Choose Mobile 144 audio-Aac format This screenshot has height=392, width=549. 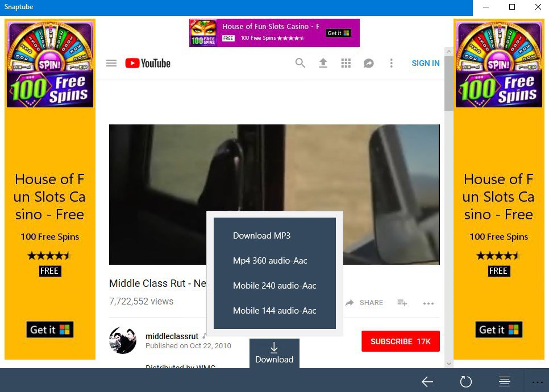tap(274, 310)
